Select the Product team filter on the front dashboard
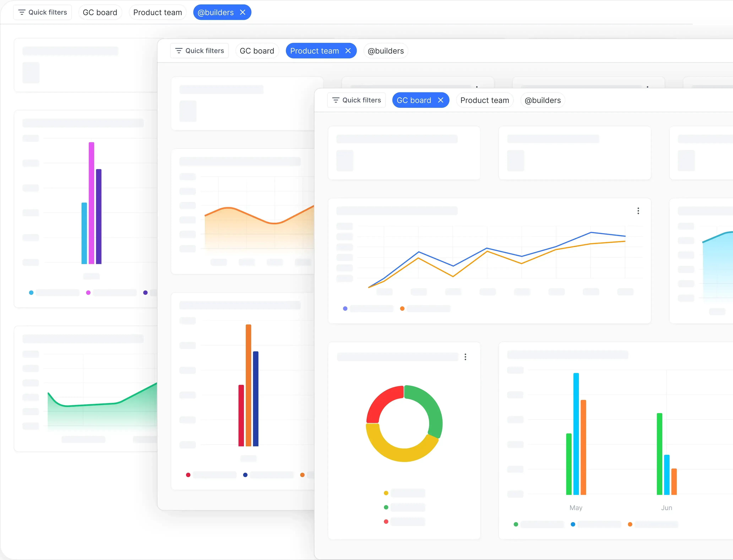The height and width of the screenshot is (560, 733). click(484, 100)
